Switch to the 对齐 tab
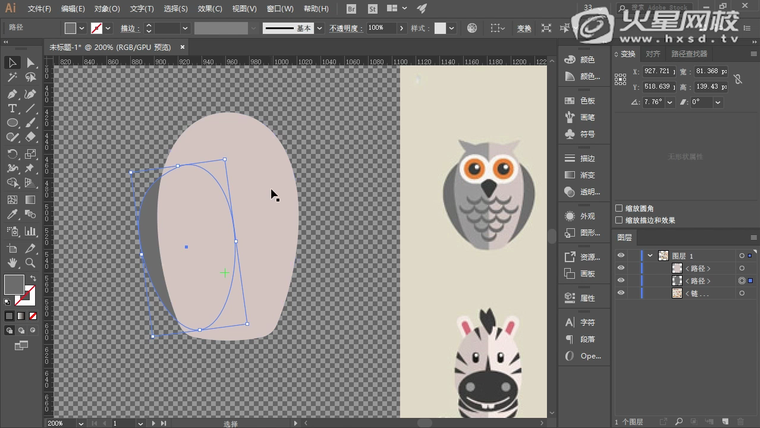Viewport: 760px width, 428px height. tap(652, 54)
